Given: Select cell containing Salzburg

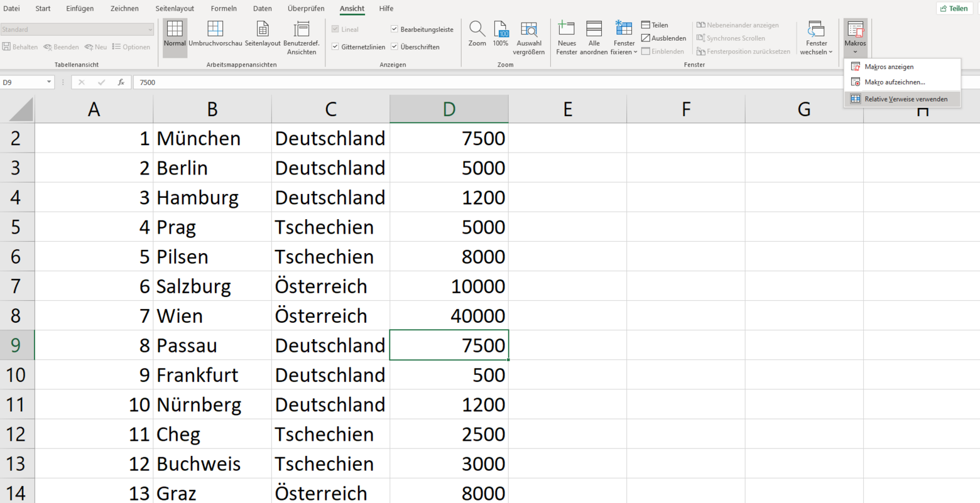Looking at the screenshot, I should [x=212, y=286].
